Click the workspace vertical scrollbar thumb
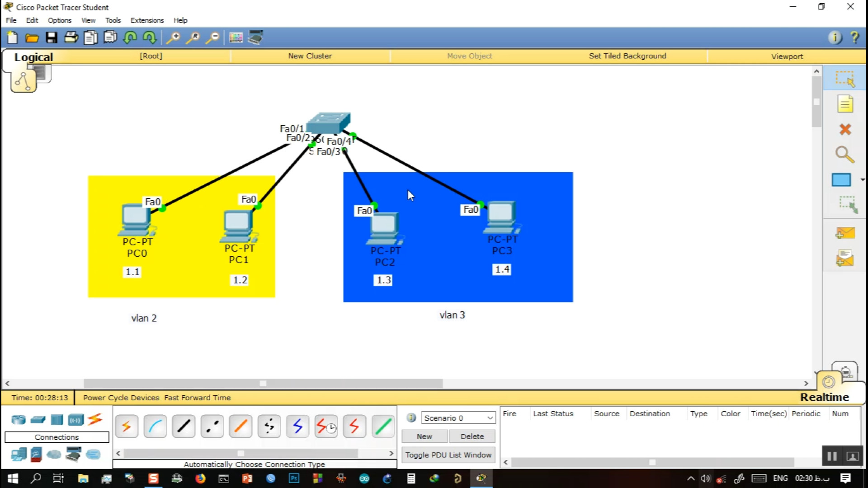Image resolution: width=868 pixels, height=488 pixels. point(816,102)
